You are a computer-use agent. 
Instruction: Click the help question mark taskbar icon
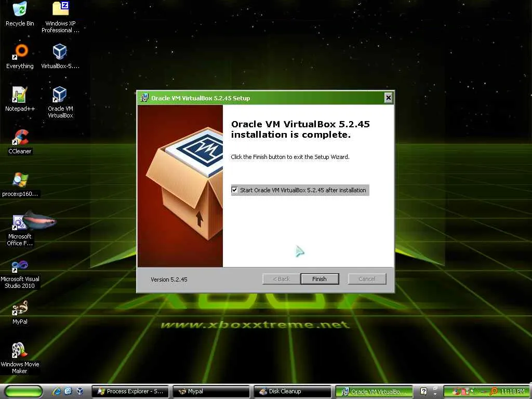click(x=423, y=392)
